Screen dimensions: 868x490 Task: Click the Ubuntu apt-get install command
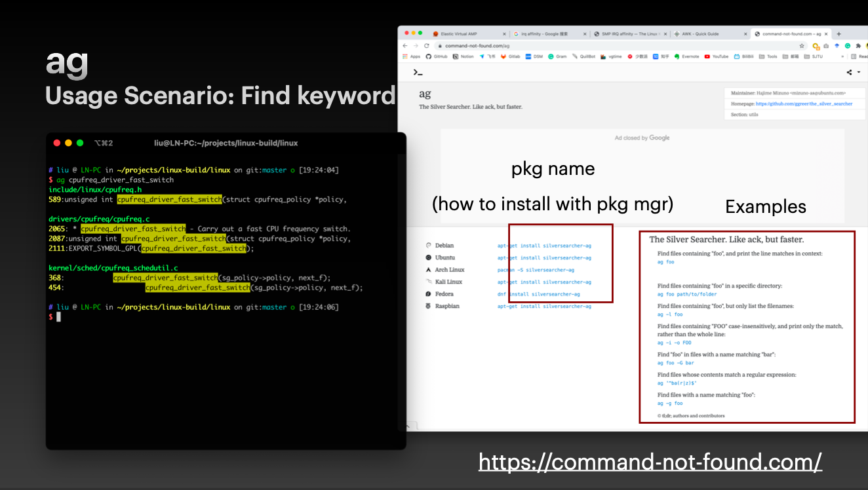(x=544, y=257)
